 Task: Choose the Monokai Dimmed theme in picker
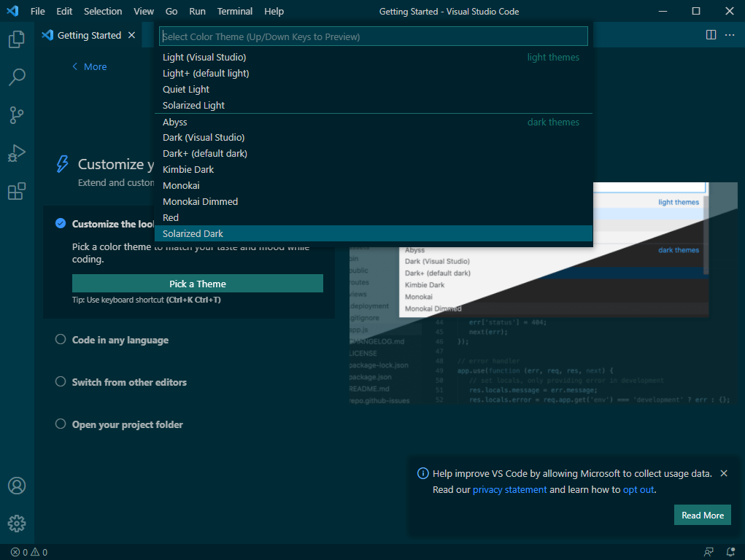[374, 202]
